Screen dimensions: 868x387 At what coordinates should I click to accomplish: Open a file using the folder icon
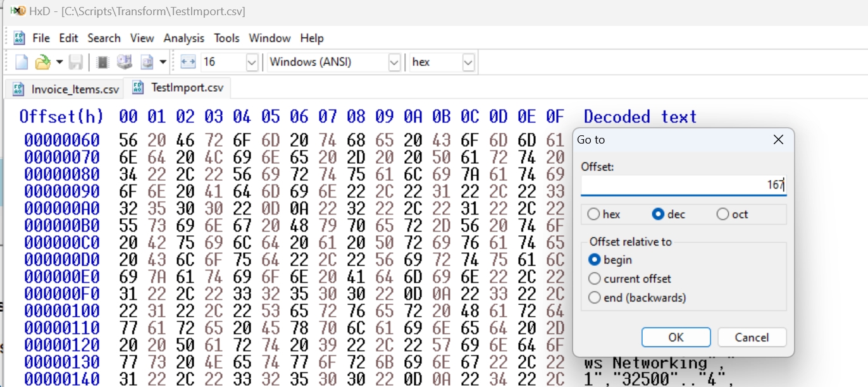point(42,61)
